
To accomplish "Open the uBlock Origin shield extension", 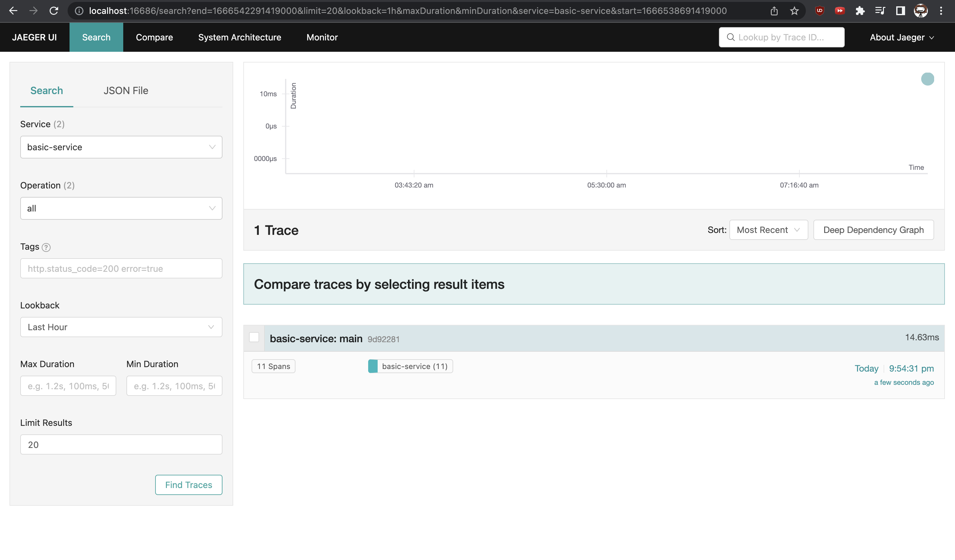I will (820, 11).
